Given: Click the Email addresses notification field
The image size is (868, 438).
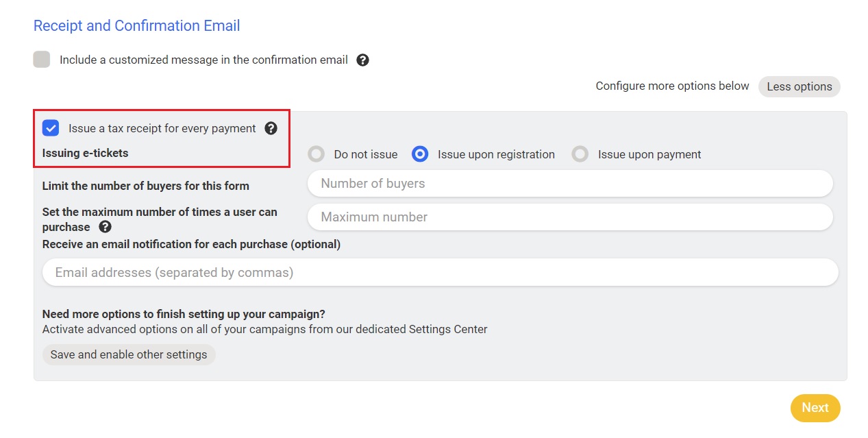Looking at the screenshot, I should [440, 273].
